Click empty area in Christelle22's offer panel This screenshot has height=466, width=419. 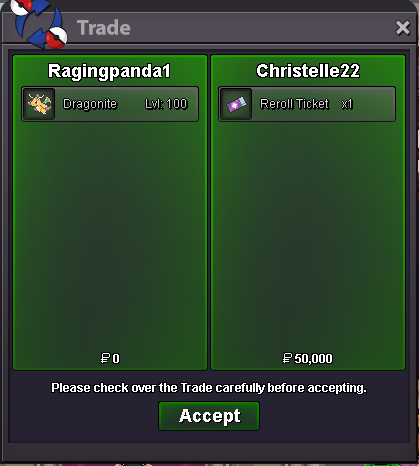click(308, 233)
